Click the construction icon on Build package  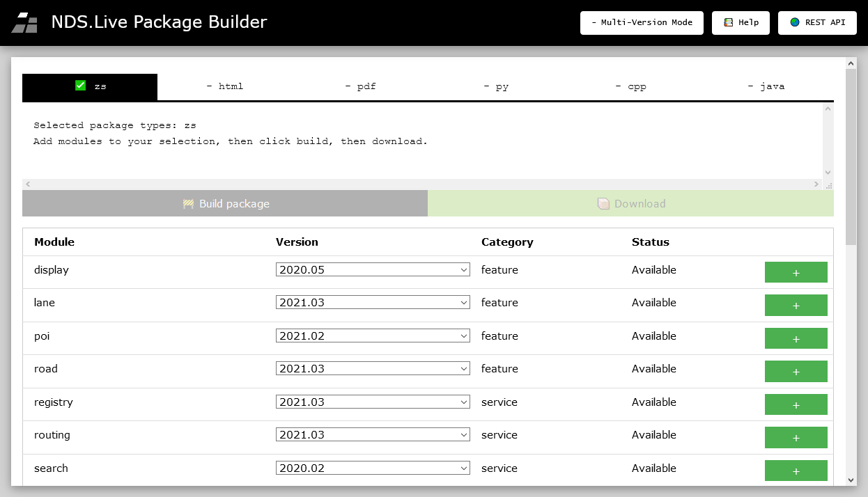(188, 204)
